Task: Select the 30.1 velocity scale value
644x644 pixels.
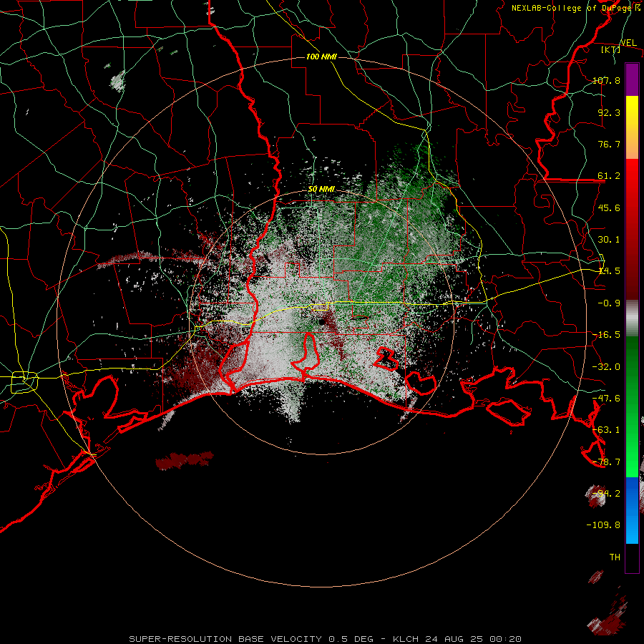Action: tap(609, 240)
